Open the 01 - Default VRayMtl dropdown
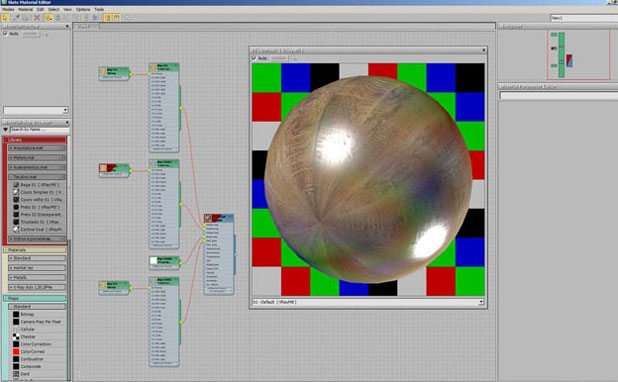Image resolution: width=618 pixels, height=382 pixels. coord(368,302)
